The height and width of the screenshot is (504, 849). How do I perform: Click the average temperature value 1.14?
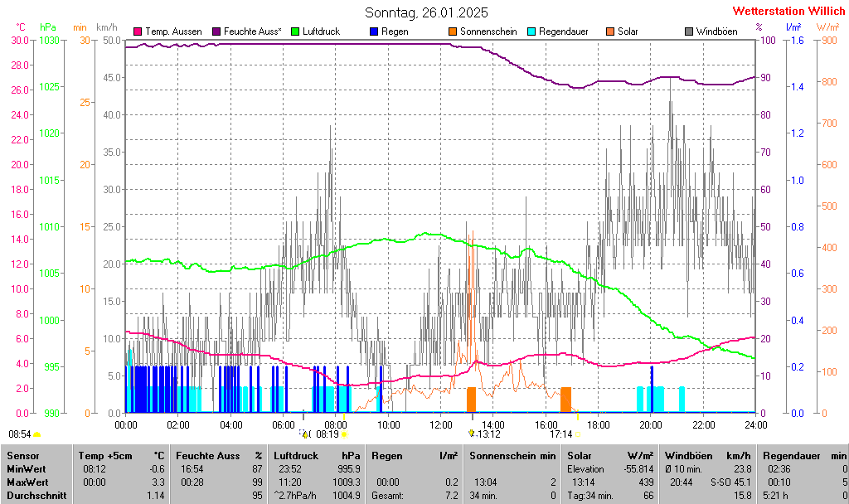pyautogui.click(x=155, y=496)
